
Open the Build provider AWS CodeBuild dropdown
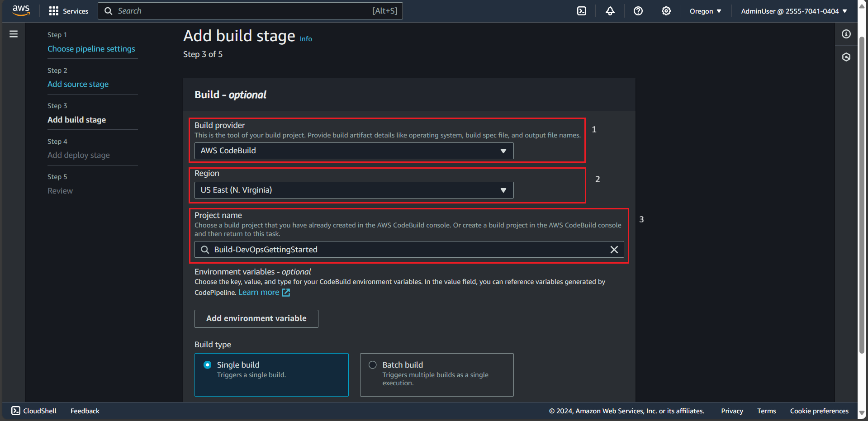(x=354, y=151)
